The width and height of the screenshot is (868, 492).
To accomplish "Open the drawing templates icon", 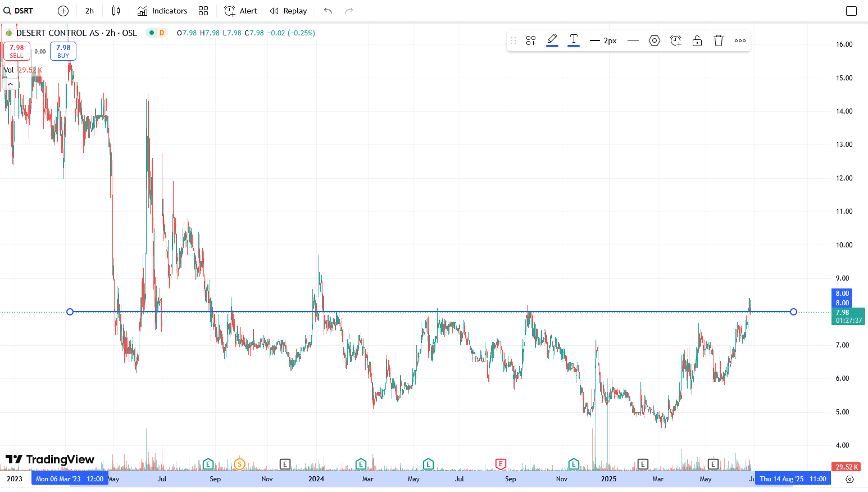I will (x=531, y=40).
